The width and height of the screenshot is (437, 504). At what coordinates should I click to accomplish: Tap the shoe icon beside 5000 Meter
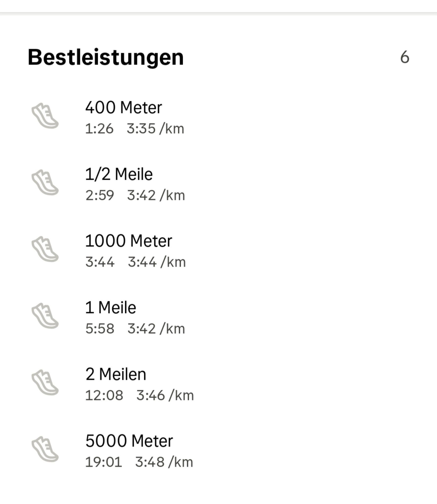pyautogui.click(x=45, y=449)
